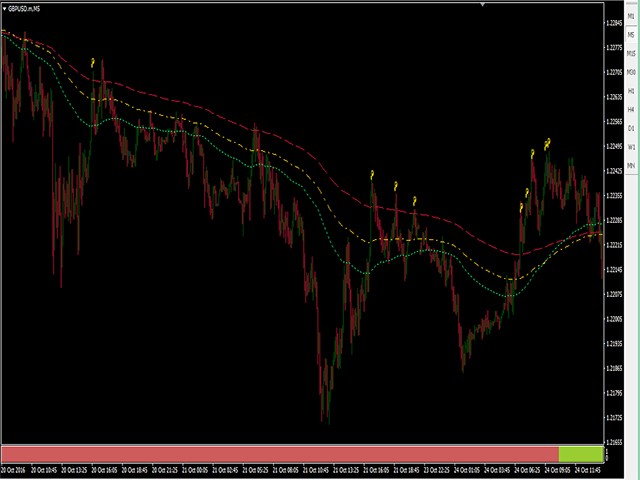
Task: Select the M5 timeframe button
Action: (x=631, y=35)
